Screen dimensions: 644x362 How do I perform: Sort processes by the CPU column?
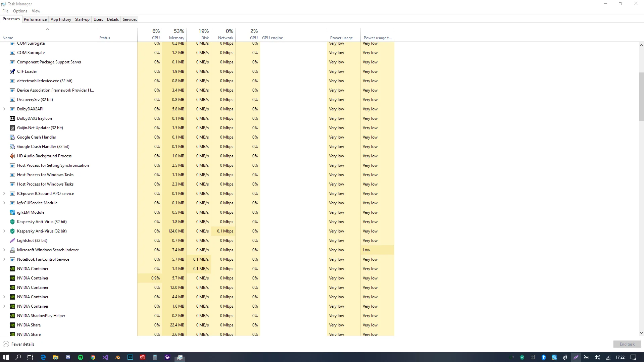pyautogui.click(x=150, y=34)
